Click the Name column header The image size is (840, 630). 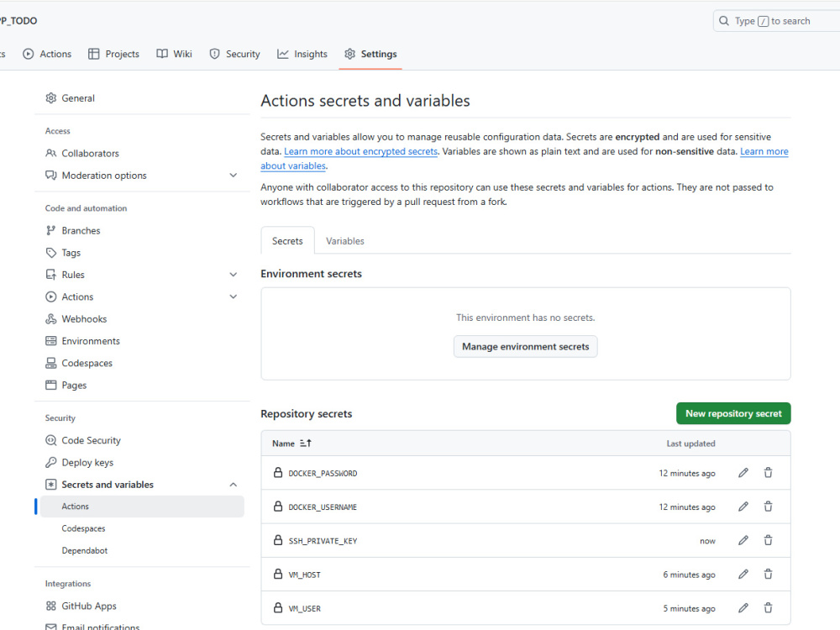pyautogui.click(x=283, y=443)
